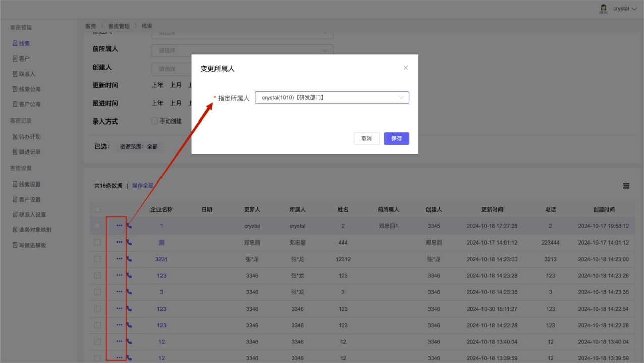Viewport: 644px width, 363px height.
Task: Open the 客户 sidebar item
Action: [24, 59]
